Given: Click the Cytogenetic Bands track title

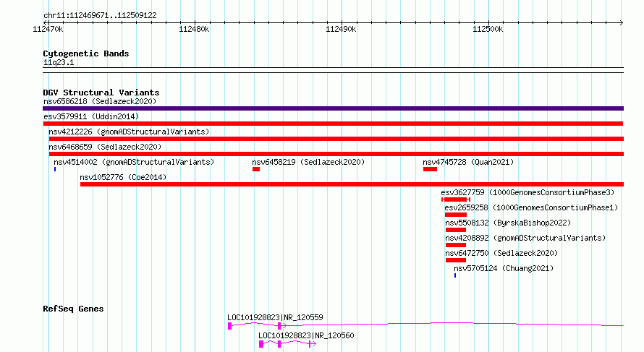Looking at the screenshot, I should (x=86, y=53).
